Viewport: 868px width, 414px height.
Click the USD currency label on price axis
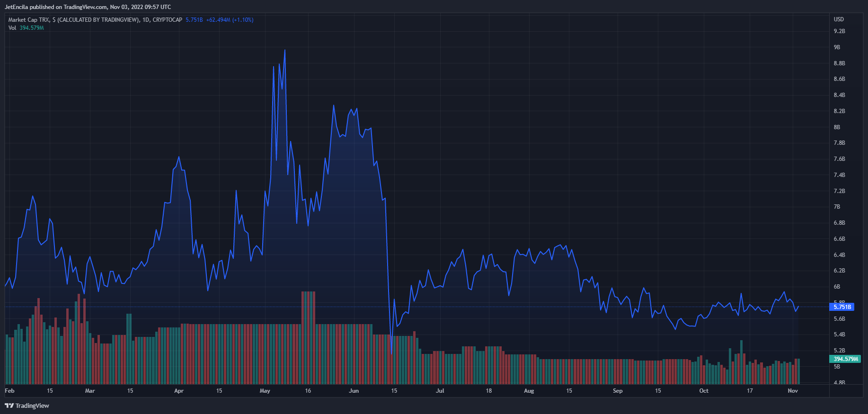click(839, 19)
